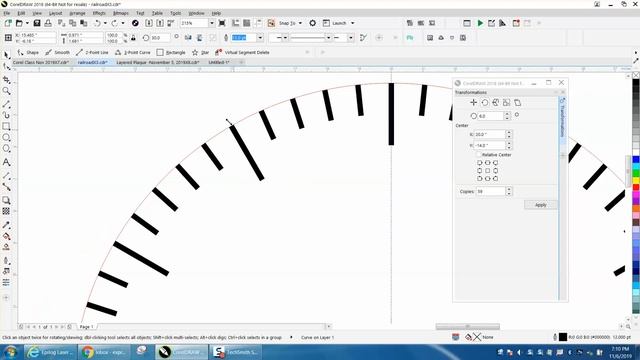Select Size tab icon in Transformations docker

(507, 102)
